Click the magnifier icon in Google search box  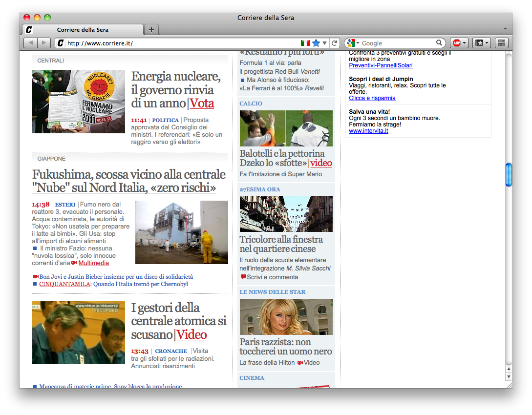pos(439,43)
